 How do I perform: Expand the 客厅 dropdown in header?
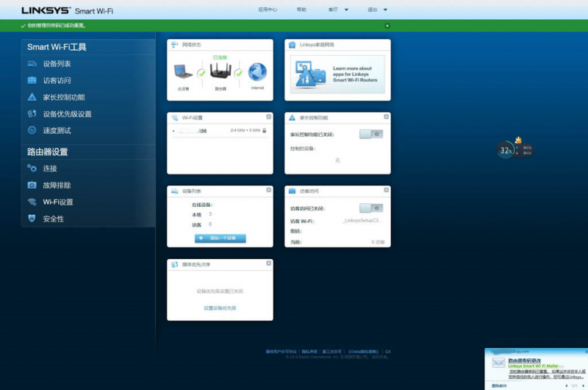tap(346, 10)
